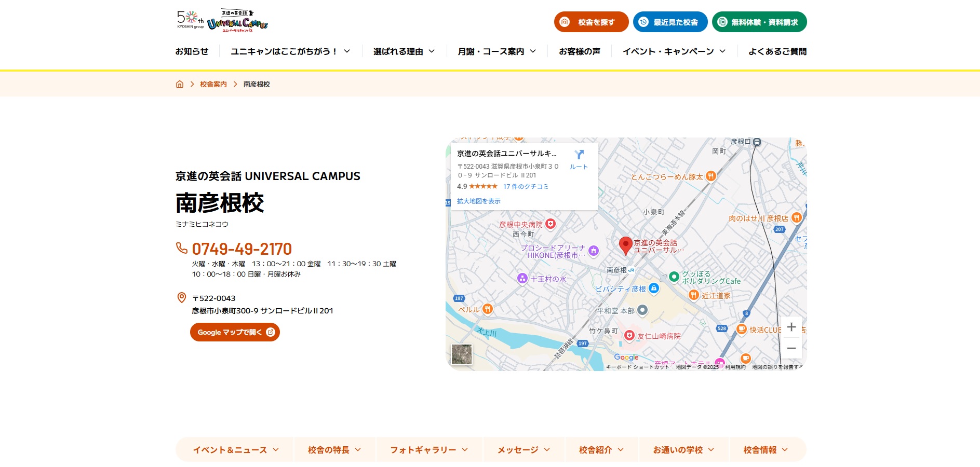
Task: Expand ユニキャンはここがちがう！ dropdown
Action: coord(290,51)
